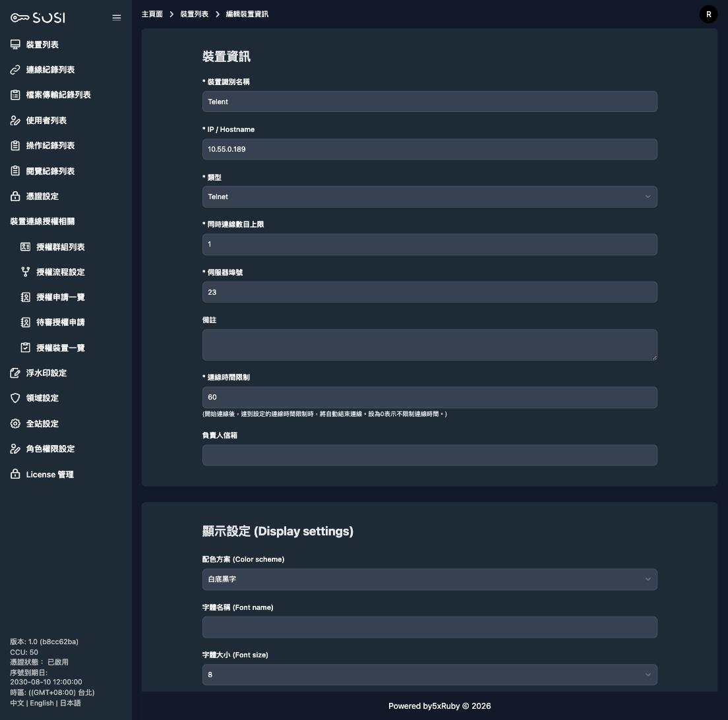
Task: Open 角色權限設定 menu item
Action: coord(50,449)
